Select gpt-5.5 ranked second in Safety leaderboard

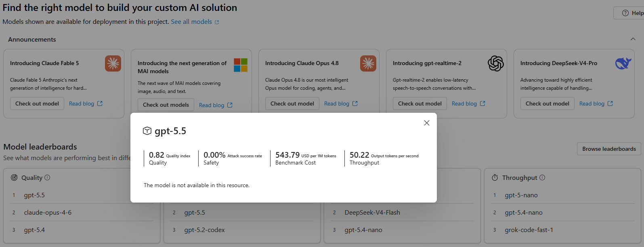coord(195,213)
